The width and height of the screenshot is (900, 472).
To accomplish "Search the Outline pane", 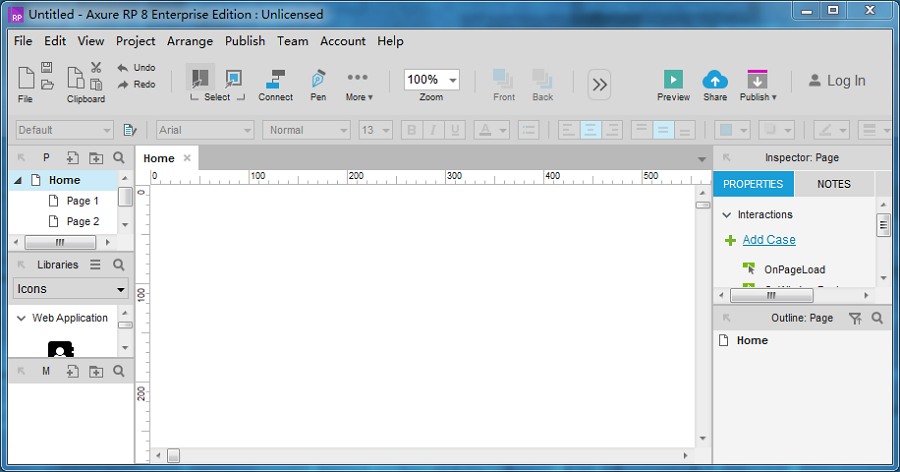I will click(x=877, y=318).
